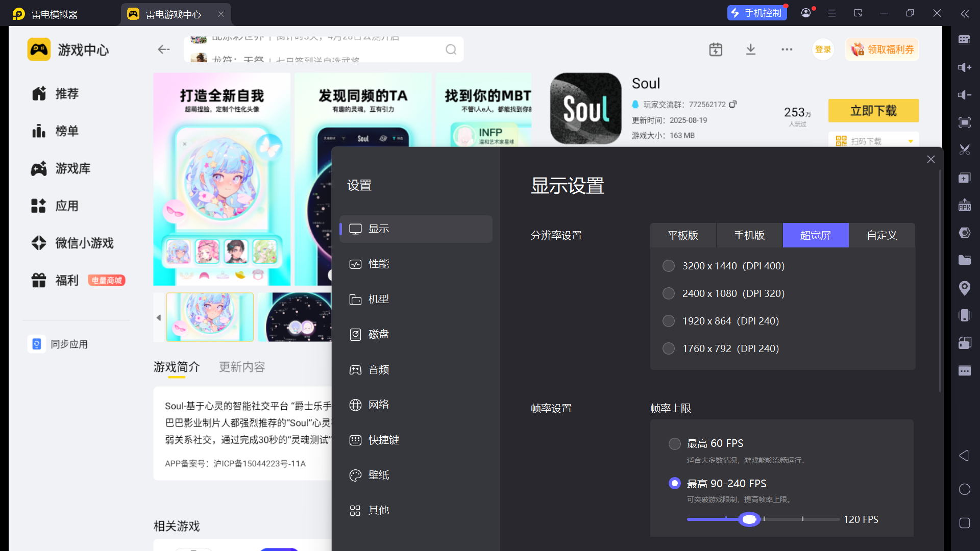Click the search magnifier icon
The height and width of the screenshot is (551, 980).
coord(451,49)
